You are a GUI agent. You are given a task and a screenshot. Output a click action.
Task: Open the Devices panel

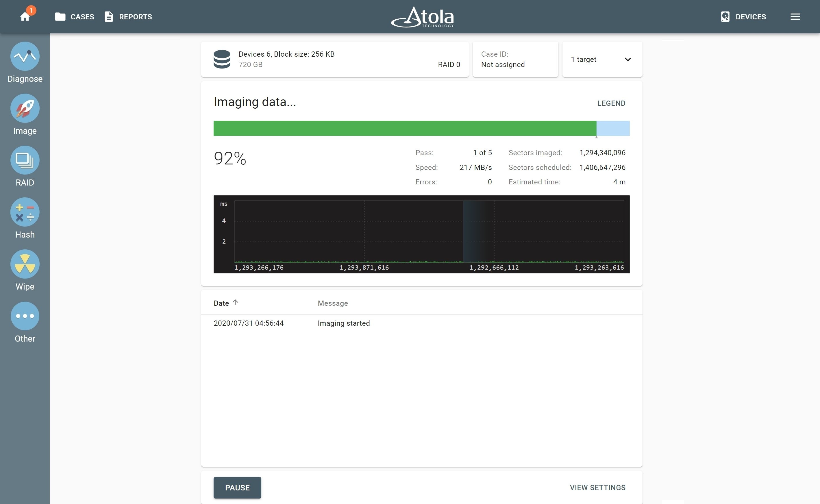[x=743, y=17]
